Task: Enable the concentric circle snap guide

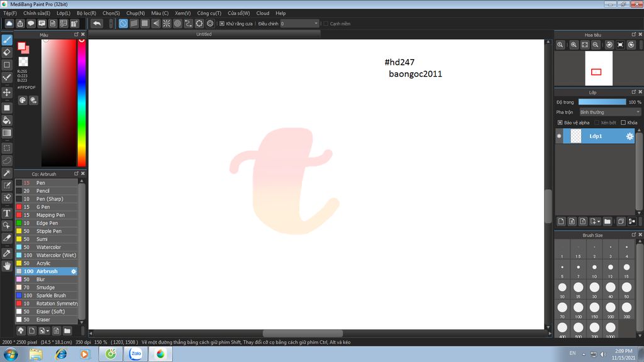Action: 177,23
